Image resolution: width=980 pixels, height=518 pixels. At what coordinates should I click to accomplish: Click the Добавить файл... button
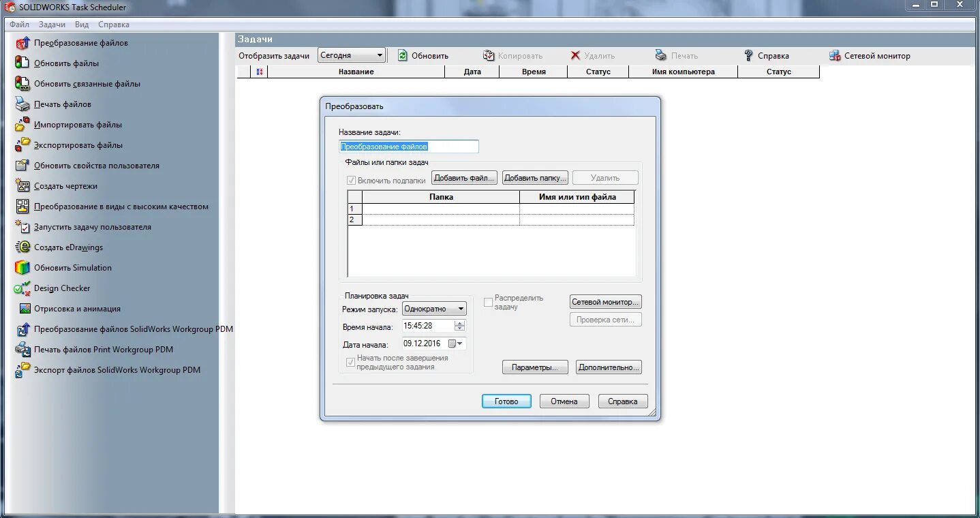(x=465, y=178)
